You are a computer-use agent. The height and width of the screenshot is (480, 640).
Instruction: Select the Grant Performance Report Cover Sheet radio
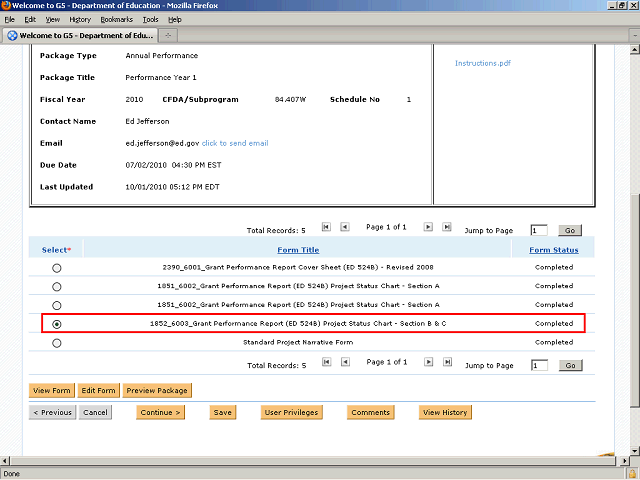point(56,268)
